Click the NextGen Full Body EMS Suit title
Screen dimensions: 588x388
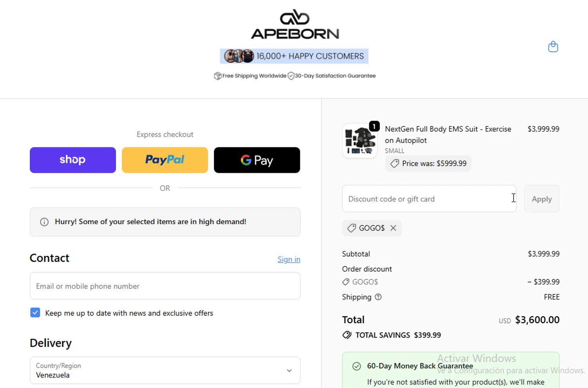[448, 134]
